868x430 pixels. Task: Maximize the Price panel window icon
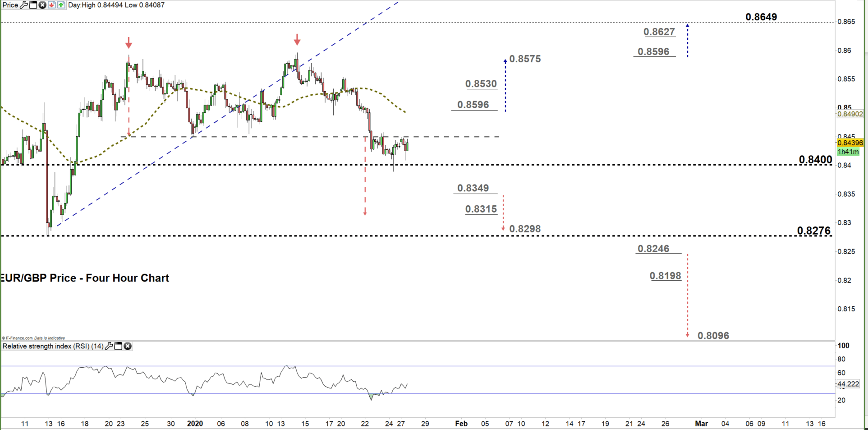click(33, 5)
